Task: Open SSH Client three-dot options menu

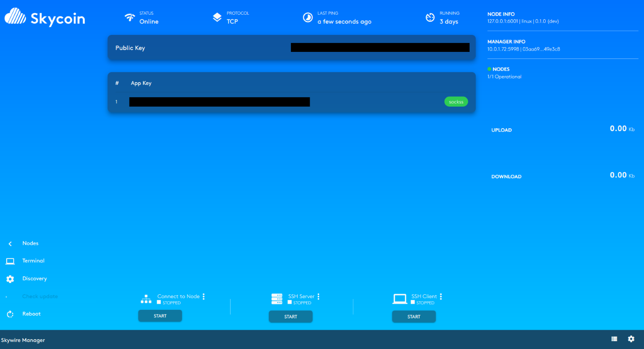Action: pyautogui.click(x=441, y=297)
